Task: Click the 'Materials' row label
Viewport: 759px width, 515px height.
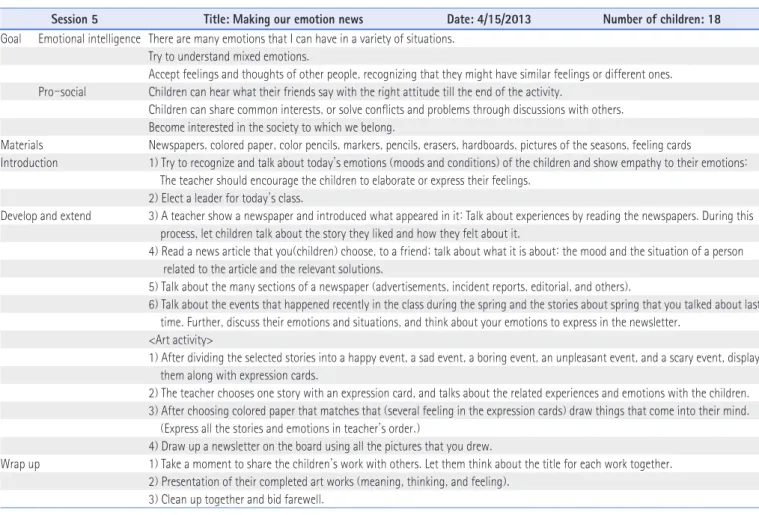Action: [x=22, y=145]
